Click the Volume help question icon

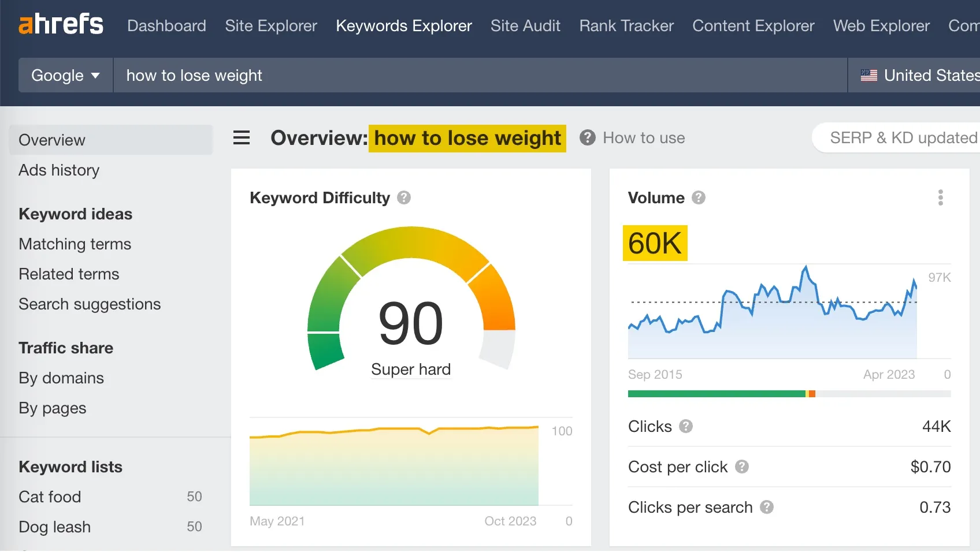pyautogui.click(x=699, y=198)
